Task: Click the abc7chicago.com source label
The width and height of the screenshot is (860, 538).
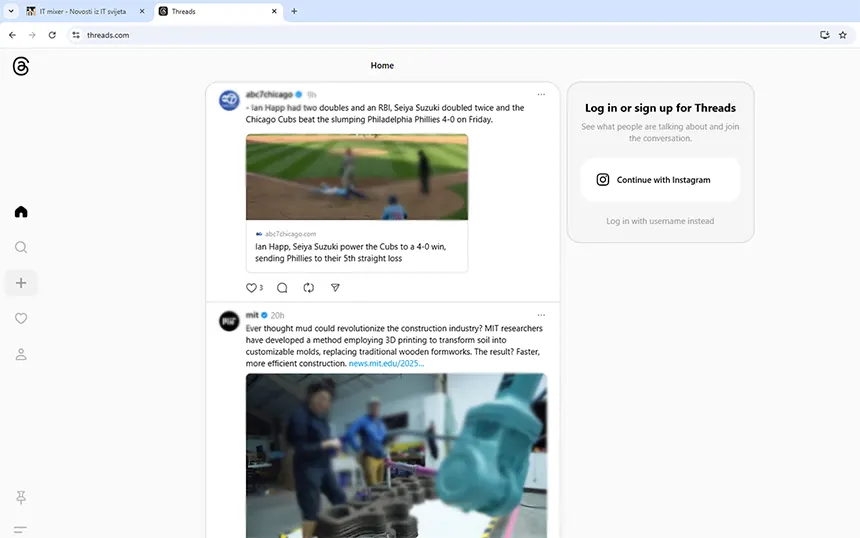Action: pyautogui.click(x=290, y=234)
